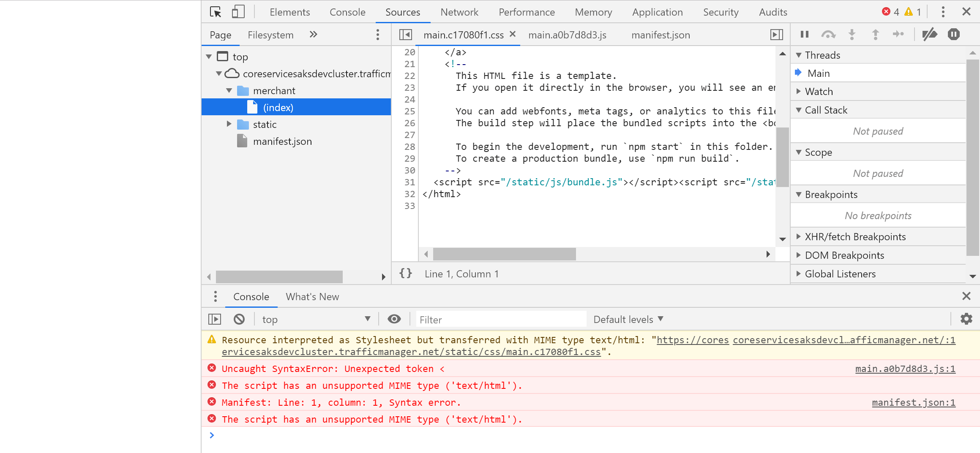Expand the static folder
The width and height of the screenshot is (980, 453).
coord(229,124)
